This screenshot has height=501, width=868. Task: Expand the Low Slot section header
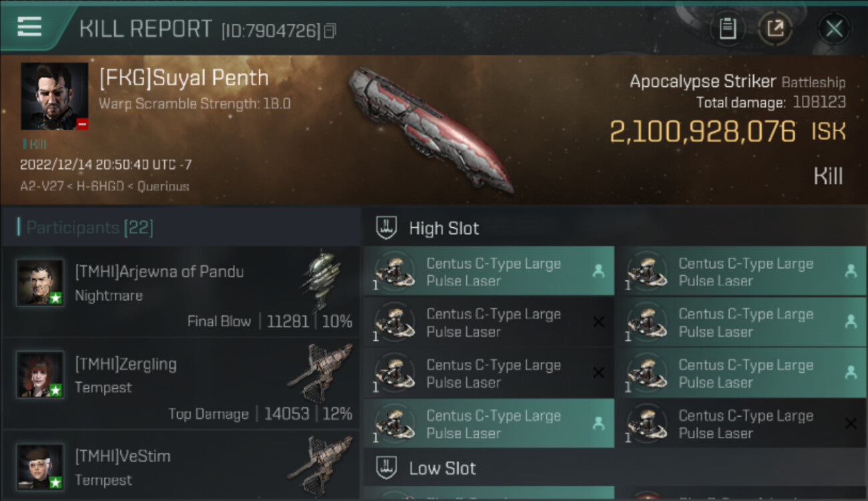click(x=442, y=468)
